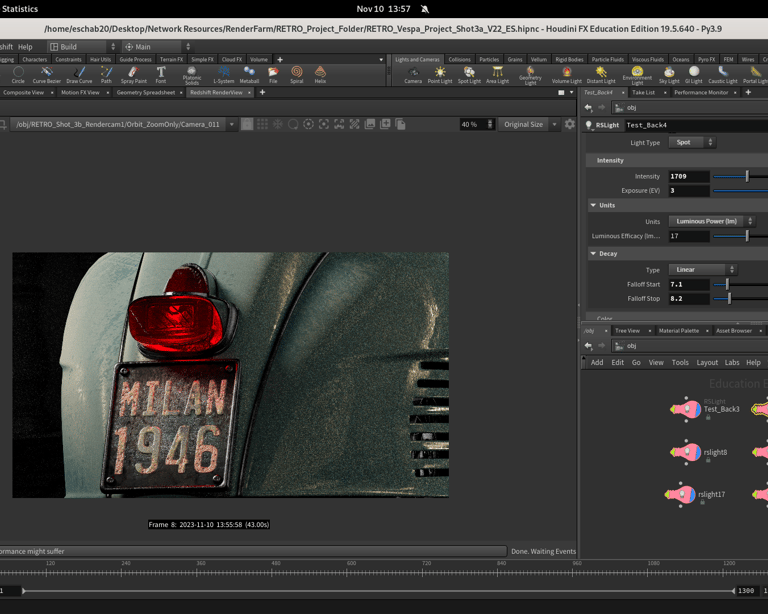Switch to the Geometry Spreadsheet tab
The width and height of the screenshot is (768, 614).
(146, 92)
